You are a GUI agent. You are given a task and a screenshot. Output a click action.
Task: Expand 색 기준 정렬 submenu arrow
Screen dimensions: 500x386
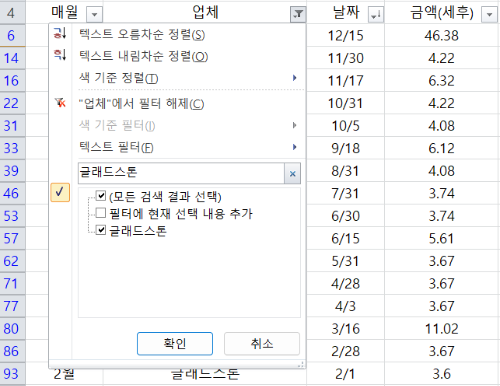(294, 78)
